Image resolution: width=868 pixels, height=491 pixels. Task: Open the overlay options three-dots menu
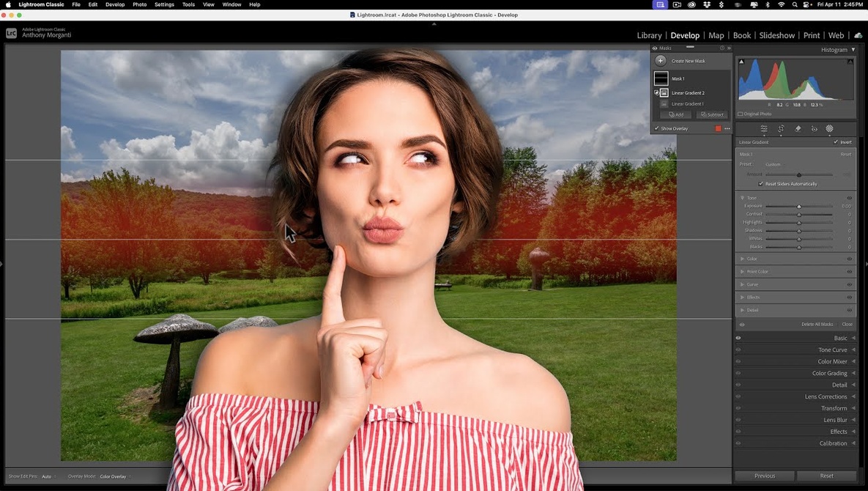(727, 129)
